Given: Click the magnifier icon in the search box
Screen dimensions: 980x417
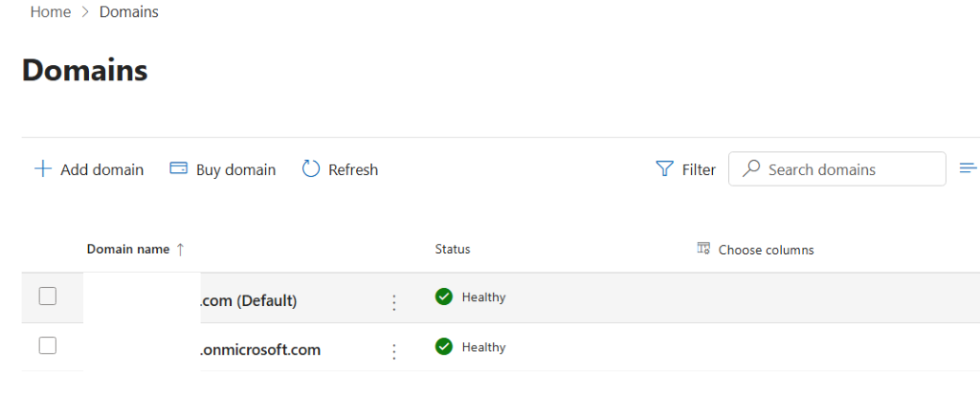Looking at the screenshot, I should (750, 168).
